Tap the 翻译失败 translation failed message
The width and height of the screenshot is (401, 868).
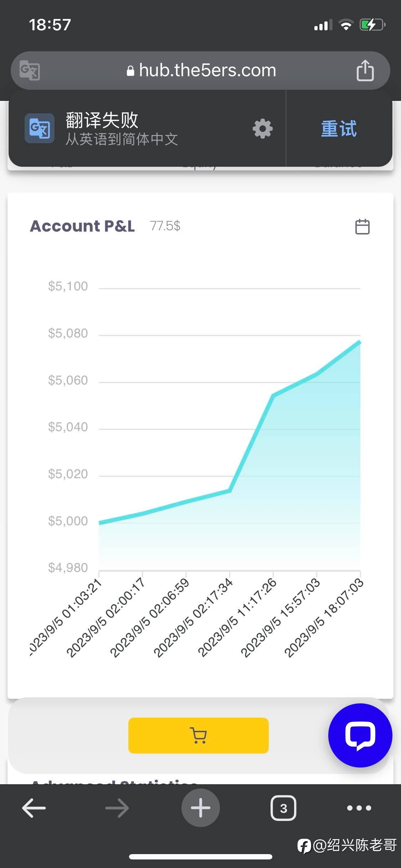102,120
